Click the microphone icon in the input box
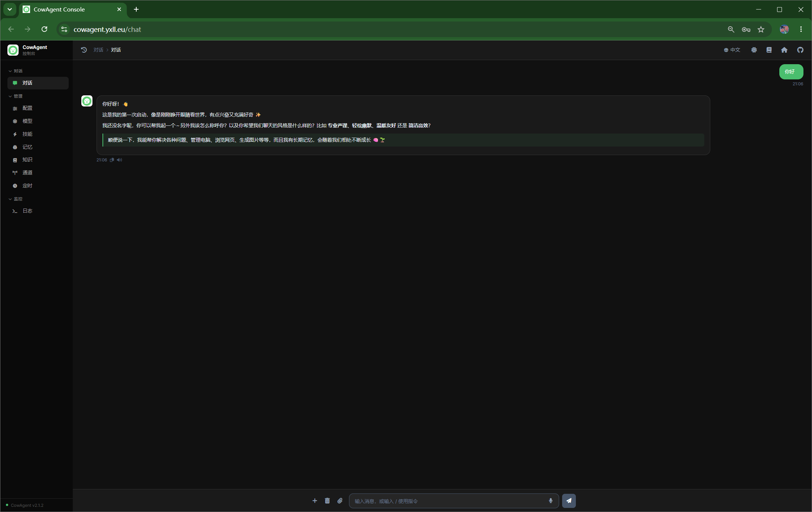Viewport: 812px width, 512px height. tap(551, 500)
